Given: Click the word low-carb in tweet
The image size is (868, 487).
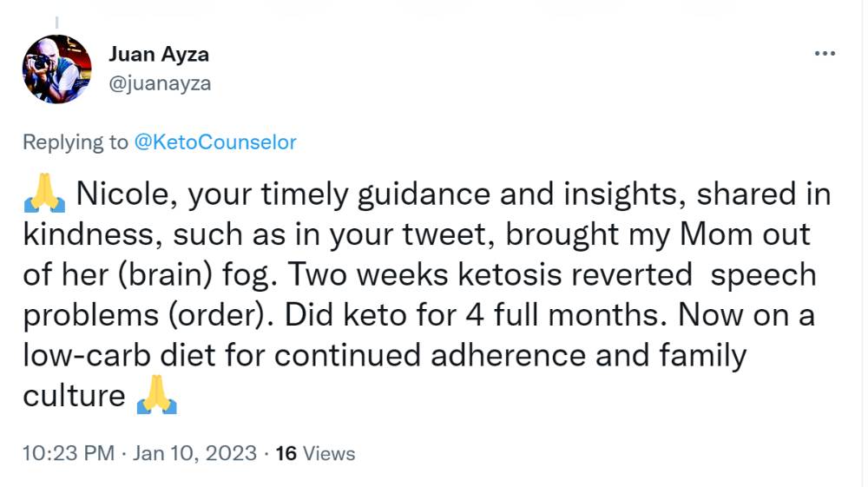Looking at the screenshot, I should pyautogui.click(x=87, y=355).
